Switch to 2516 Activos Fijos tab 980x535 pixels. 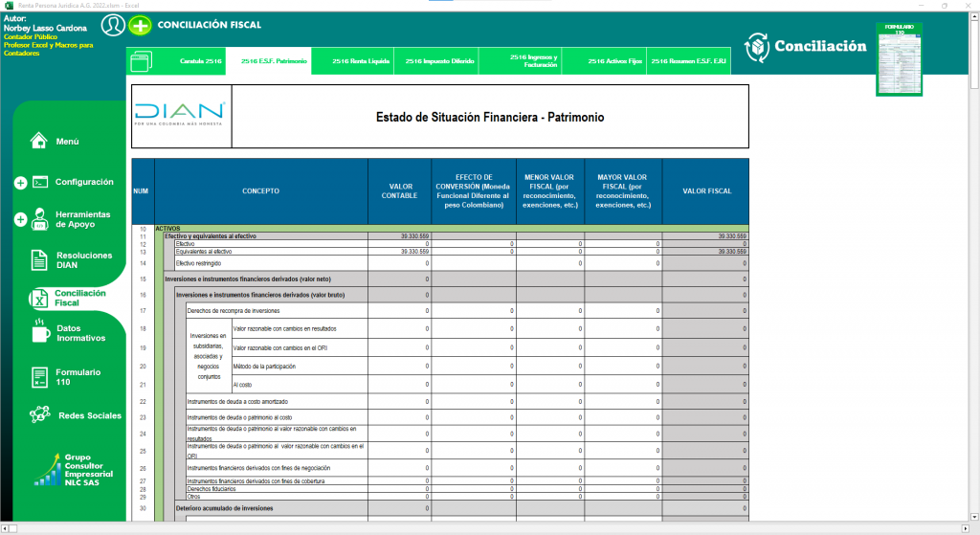[614, 61]
